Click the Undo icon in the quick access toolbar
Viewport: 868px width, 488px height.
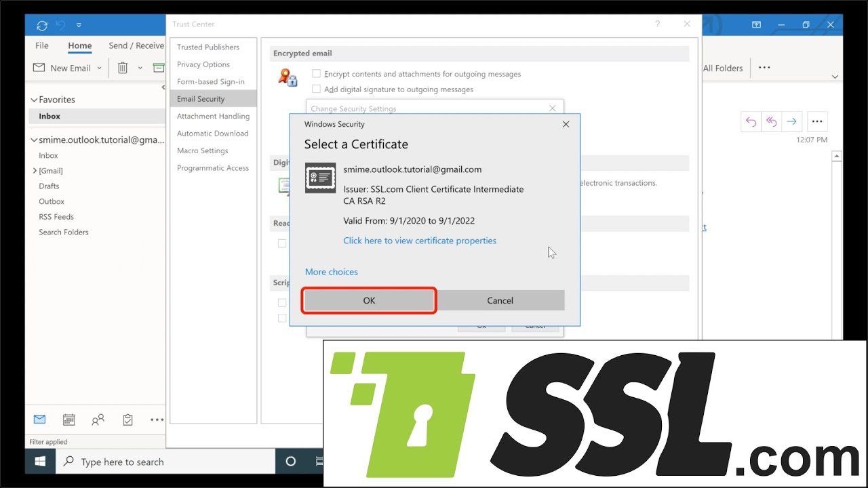pos(60,25)
